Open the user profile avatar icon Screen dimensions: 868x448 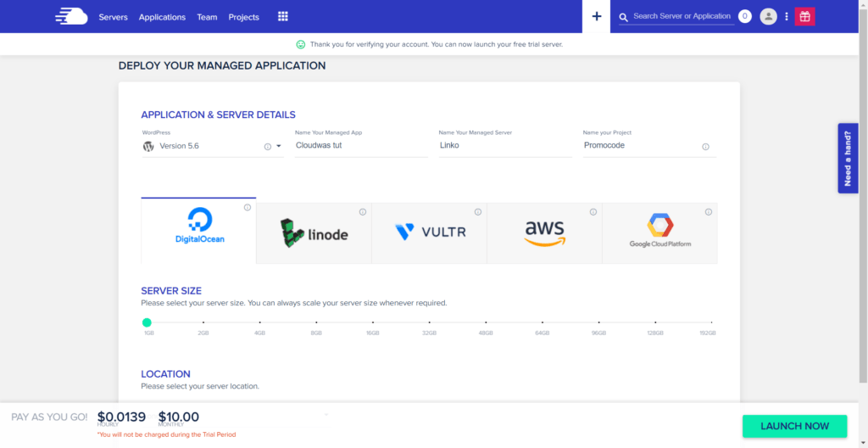pyautogui.click(x=768, y=16)
